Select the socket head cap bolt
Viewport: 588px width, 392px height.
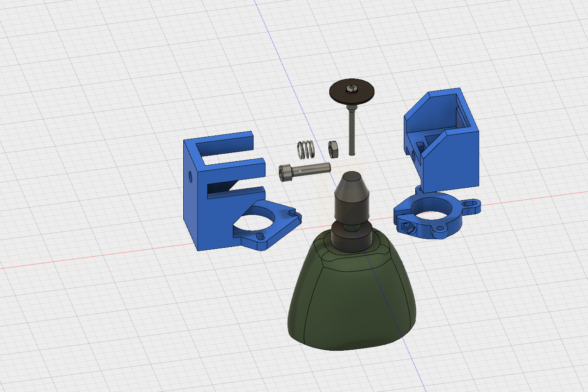point(305,170)
